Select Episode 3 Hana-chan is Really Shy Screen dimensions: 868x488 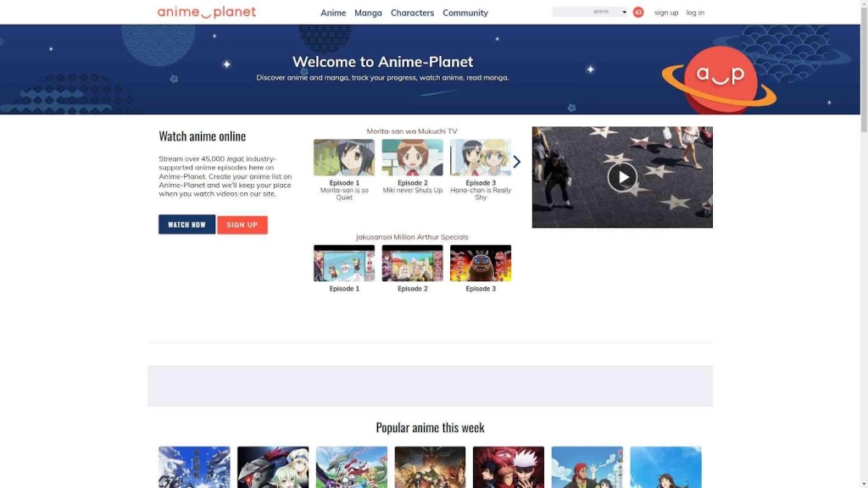coord(481,158)
